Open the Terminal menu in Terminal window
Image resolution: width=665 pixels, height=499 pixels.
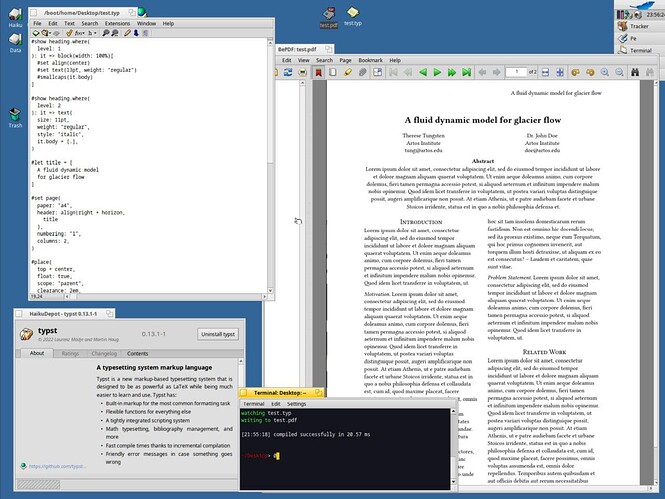tap(254, 404)
